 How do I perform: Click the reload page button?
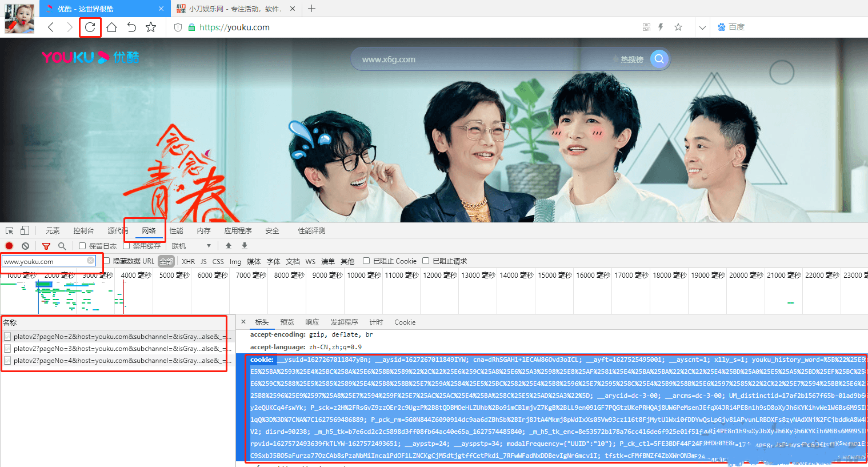pos(90,27)
